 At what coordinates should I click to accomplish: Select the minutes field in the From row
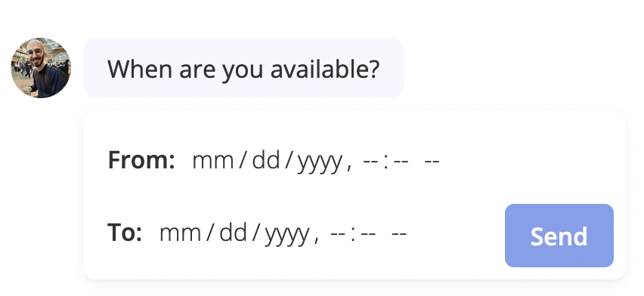[401, 160]
